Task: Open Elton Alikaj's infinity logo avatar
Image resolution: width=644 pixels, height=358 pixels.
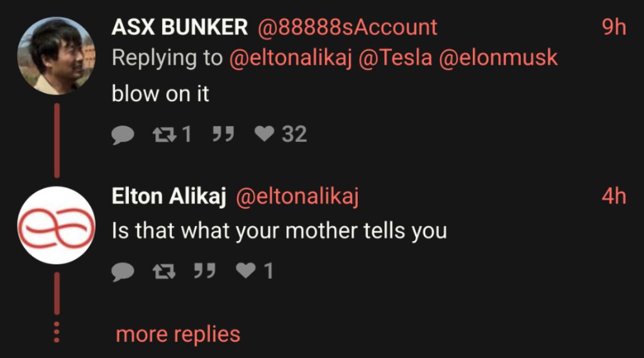Action: coord(56,224)
